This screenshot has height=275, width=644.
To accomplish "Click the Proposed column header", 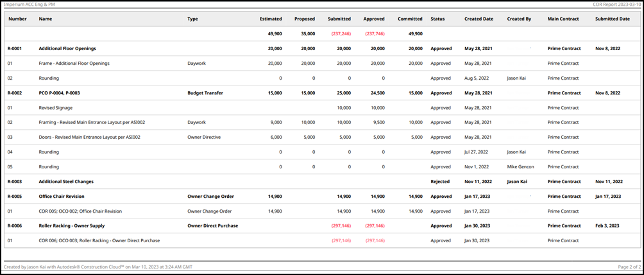I will pyautogui.click(x=304, y=19).
